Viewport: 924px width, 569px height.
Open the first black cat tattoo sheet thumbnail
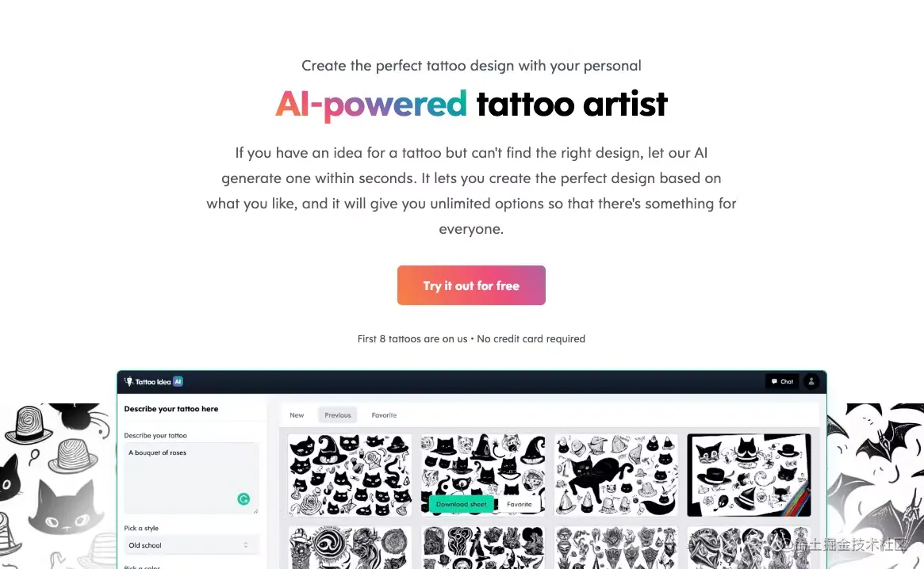(x=350, y=475)
